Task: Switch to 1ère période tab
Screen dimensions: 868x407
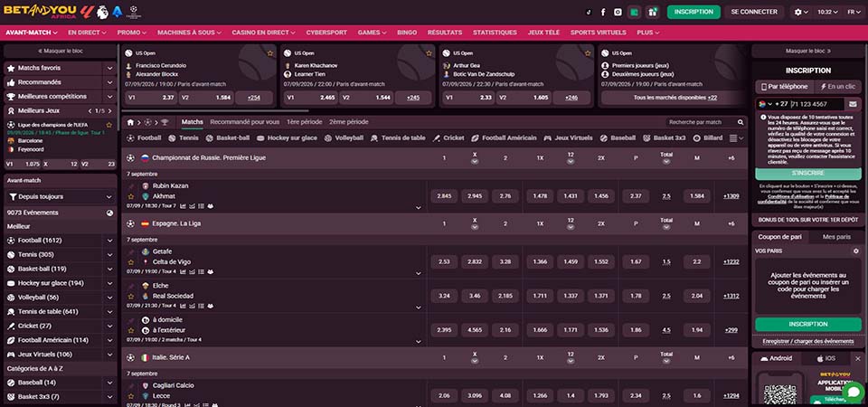Action: tap(305, 122)
